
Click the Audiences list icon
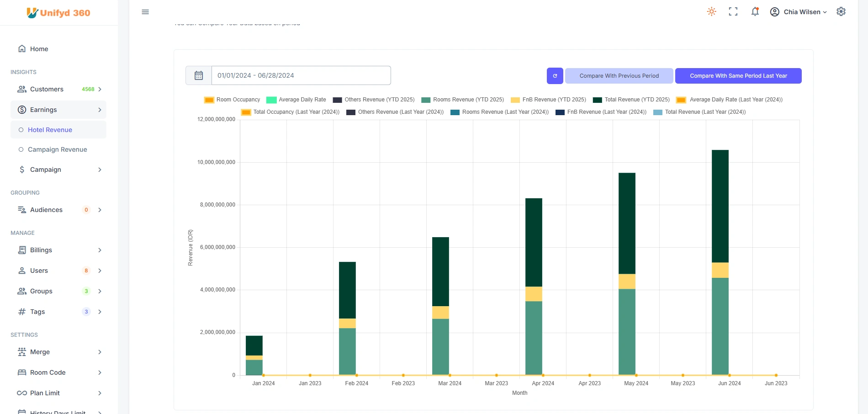(22, 210)
